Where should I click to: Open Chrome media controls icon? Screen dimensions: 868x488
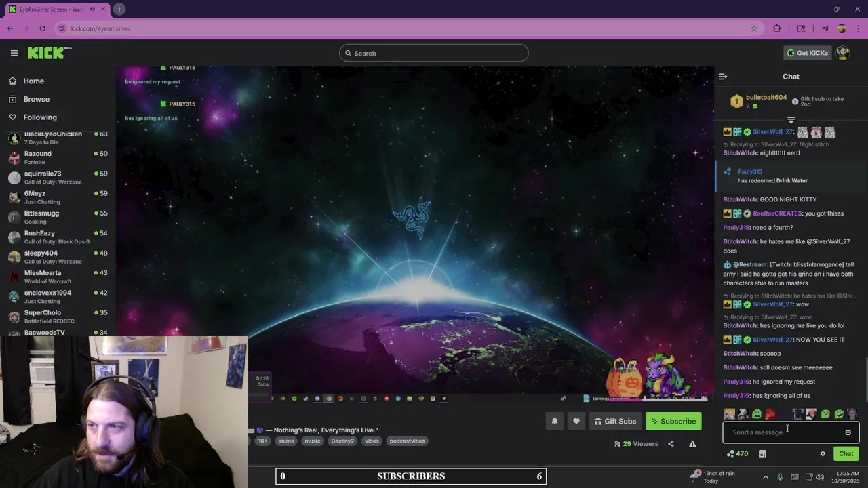coord(825,28)
